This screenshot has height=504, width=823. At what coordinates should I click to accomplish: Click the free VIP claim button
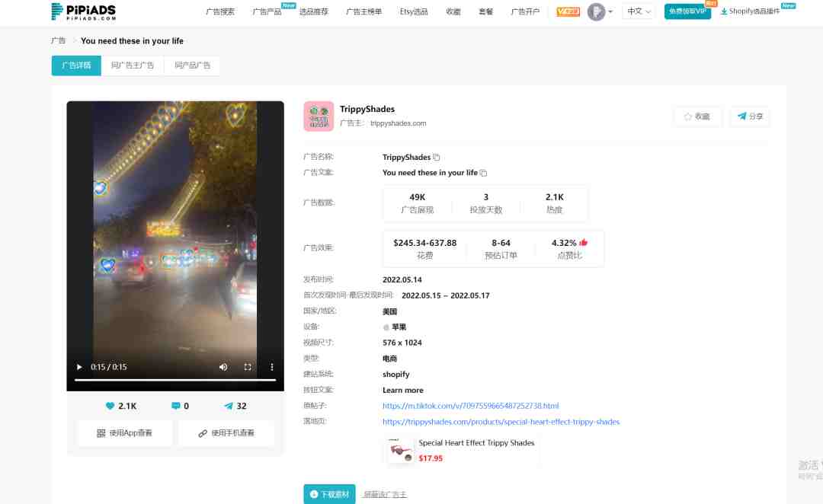[687, 11]
